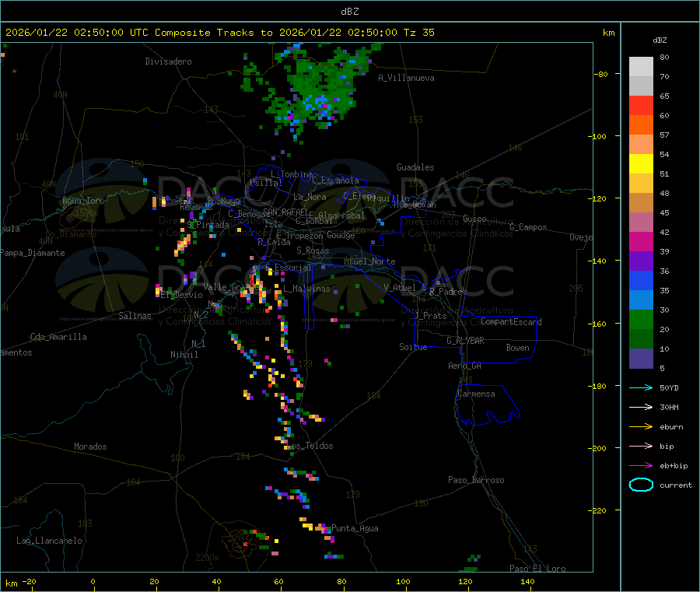Viewport: 700px width, 592px height.
Task: Click the Salinas map label
Action: [x=135, y=316]
